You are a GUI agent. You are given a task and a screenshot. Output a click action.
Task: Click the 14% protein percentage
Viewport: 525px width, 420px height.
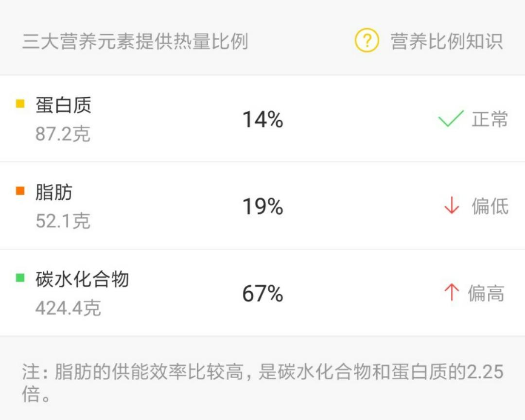(262, 120)
